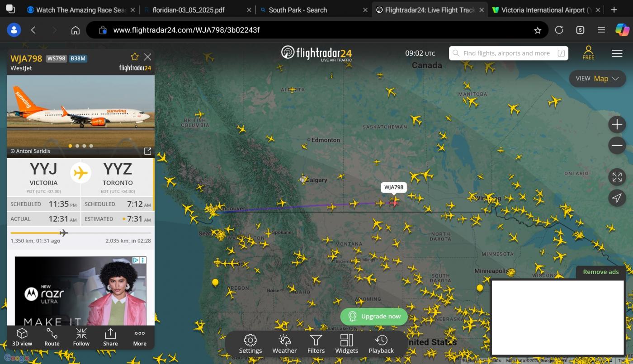This screenshot has width=633, height=364.
Task: Close the WJA798 flight panel
Action: point(147,57)
